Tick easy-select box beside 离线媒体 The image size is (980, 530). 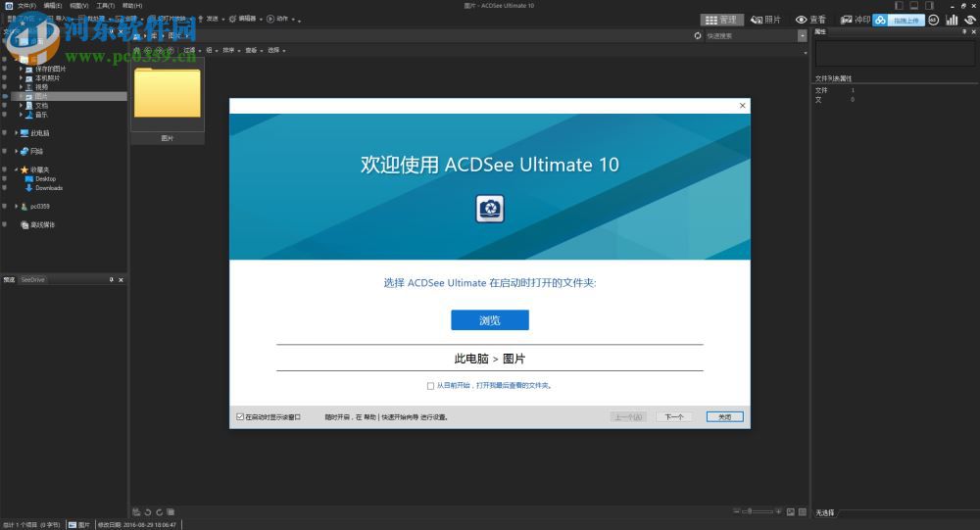(4, 225)
